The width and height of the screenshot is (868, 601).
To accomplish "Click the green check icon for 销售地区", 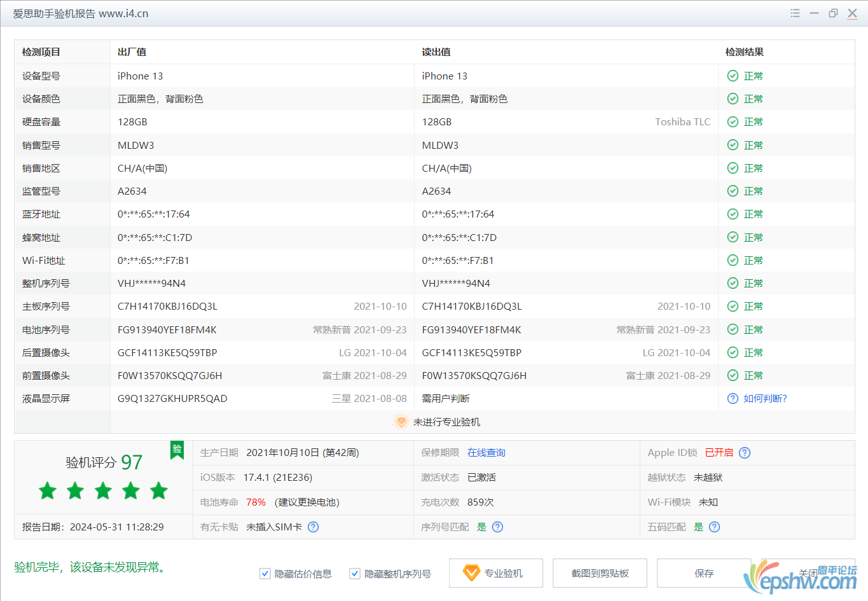I will tap(733, 168).
